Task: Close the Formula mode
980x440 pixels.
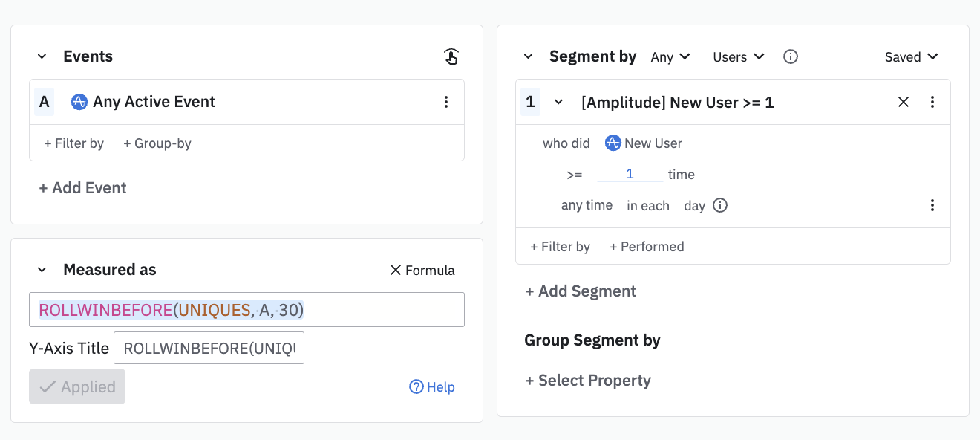Action: (x=422, y=270)
